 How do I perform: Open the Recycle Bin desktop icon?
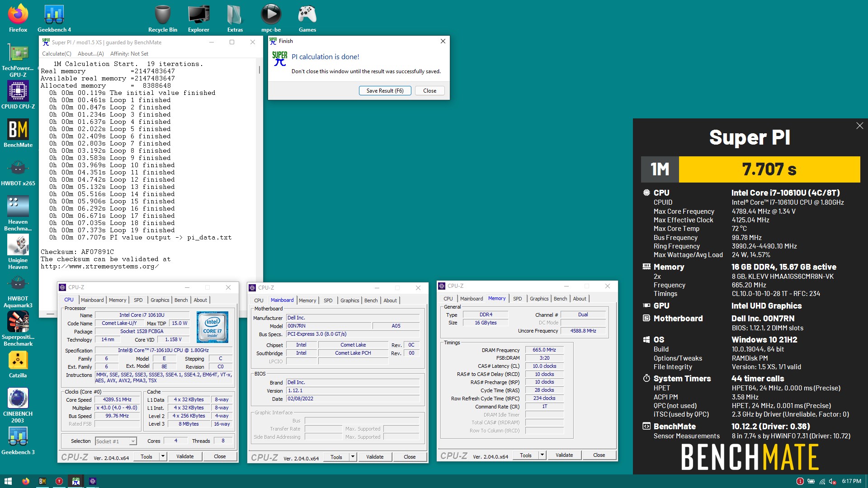tap(163, 18)
